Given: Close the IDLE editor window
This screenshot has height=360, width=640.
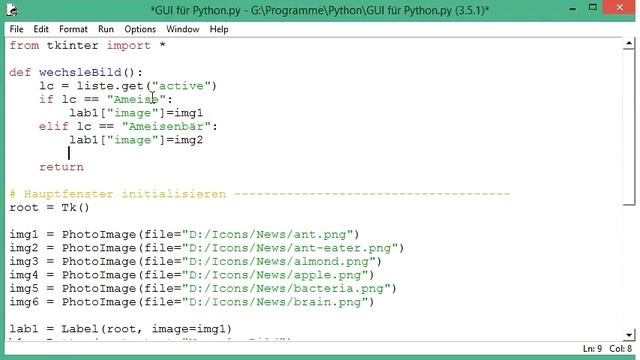Looking at the screenshot, I should click(619, 8).
